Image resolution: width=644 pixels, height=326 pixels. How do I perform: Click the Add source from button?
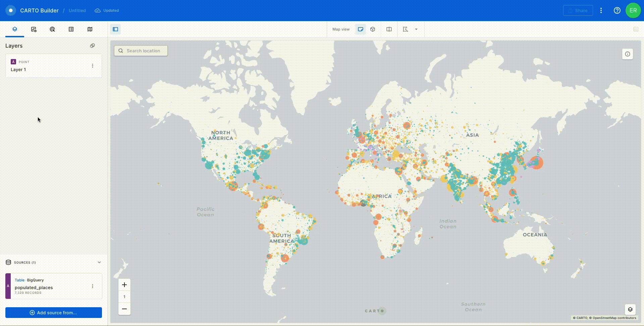tap(54, 313)
